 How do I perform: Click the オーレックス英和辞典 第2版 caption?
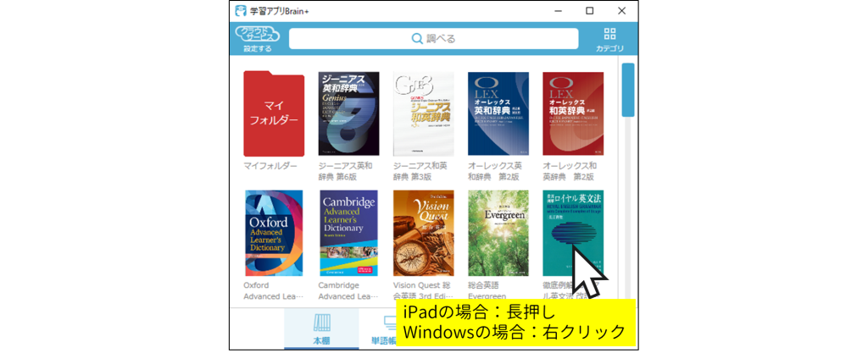click(494, 171)
